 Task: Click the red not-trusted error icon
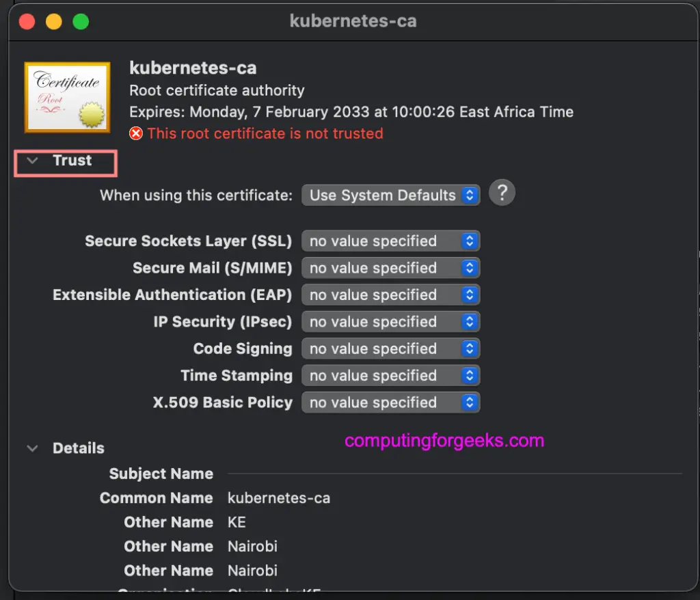tap(136, 133)
